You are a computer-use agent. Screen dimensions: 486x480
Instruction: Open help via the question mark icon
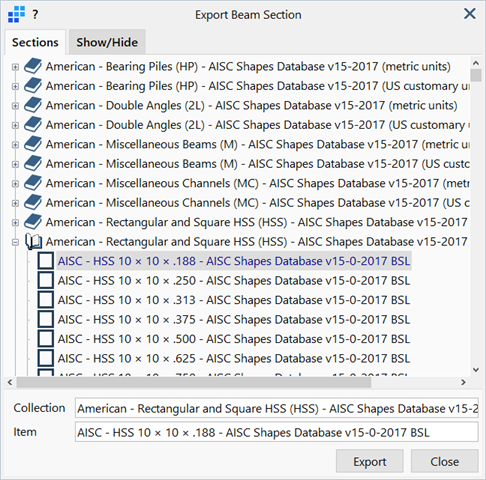(x=35, y=14)
